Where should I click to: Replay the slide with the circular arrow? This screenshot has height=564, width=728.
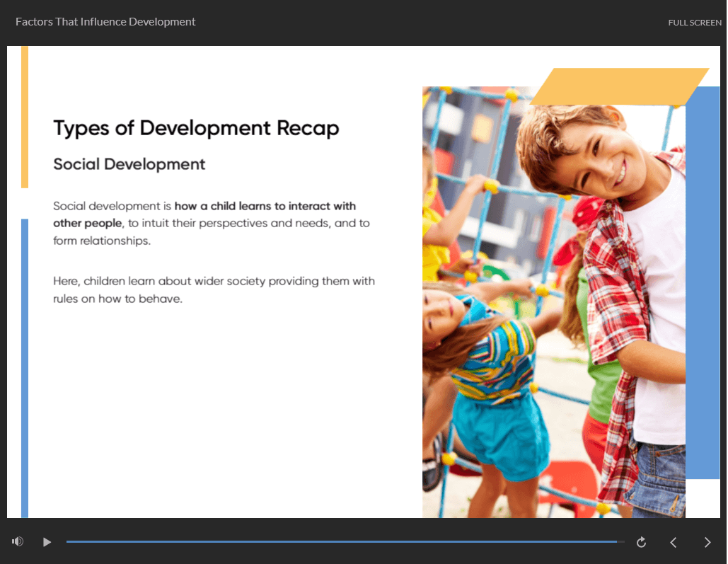tap(641, 542)
